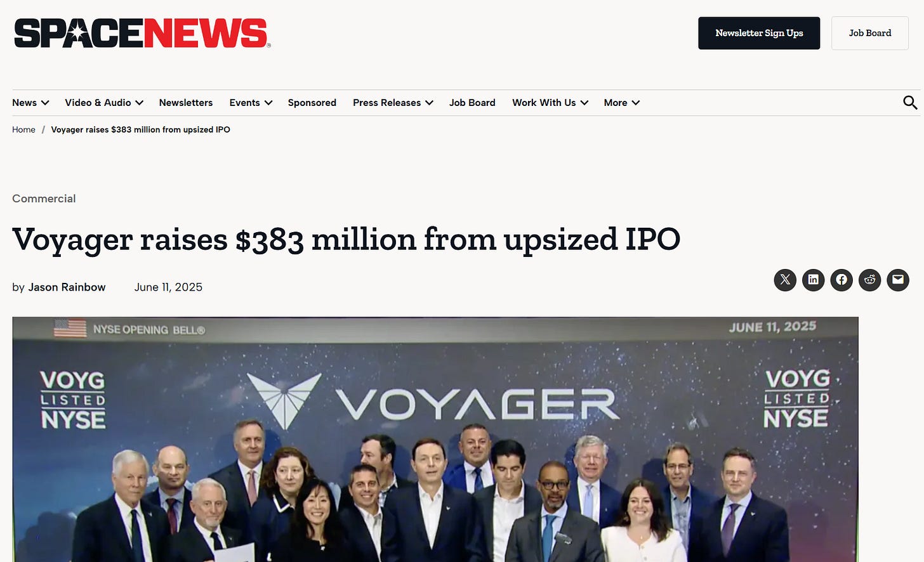Share article on Facebook
Image resolution: width=924 pixels, height=562 pixels.
tap(841, 280)
